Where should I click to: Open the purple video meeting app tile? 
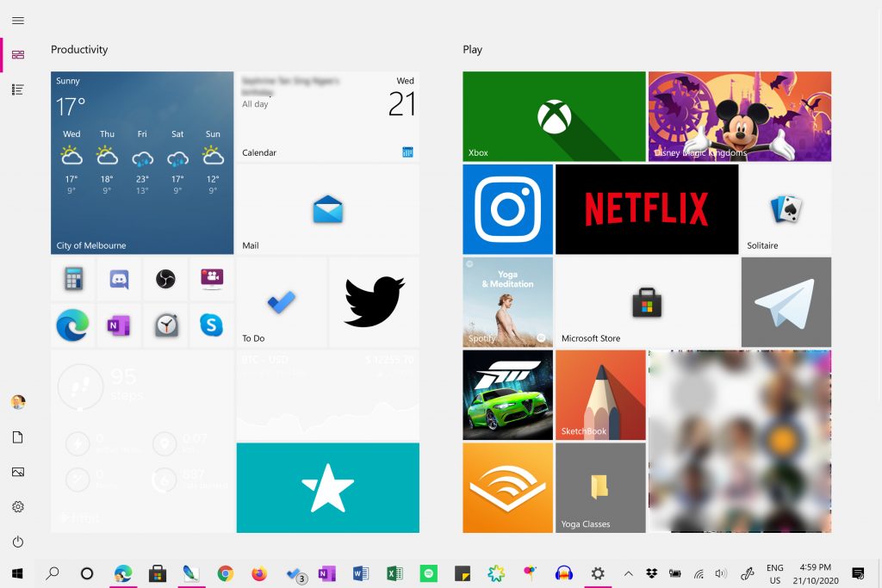212,279
